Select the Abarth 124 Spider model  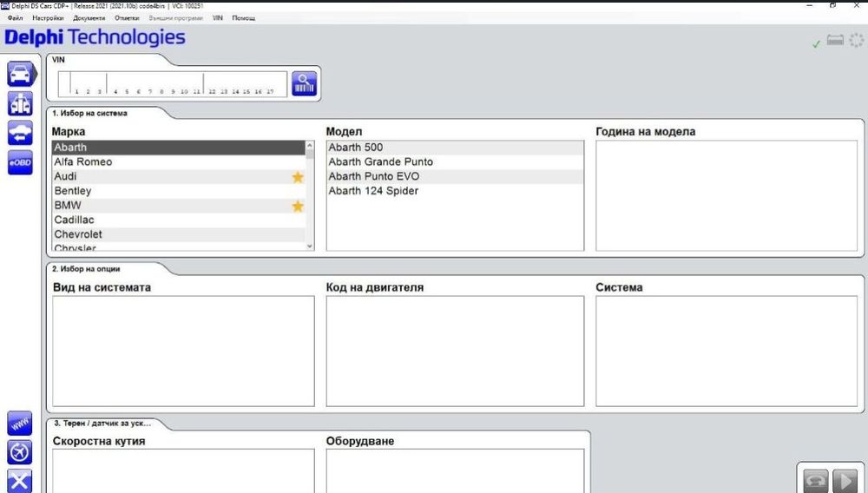tap(455, 191)
